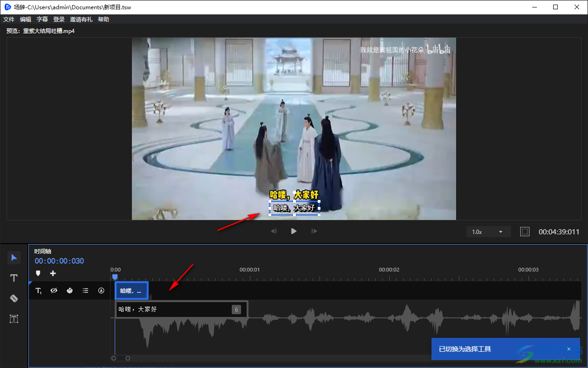Minimize the 场辞 window

tap(535, 7)
